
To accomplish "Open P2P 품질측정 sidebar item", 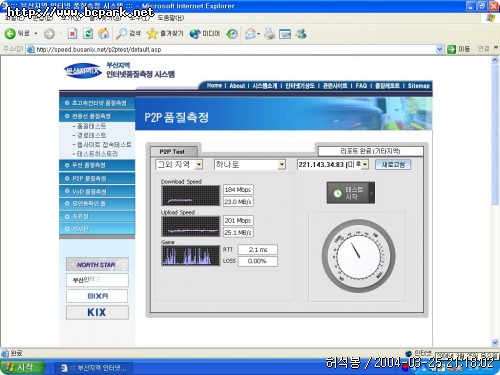I will [97, 178].
